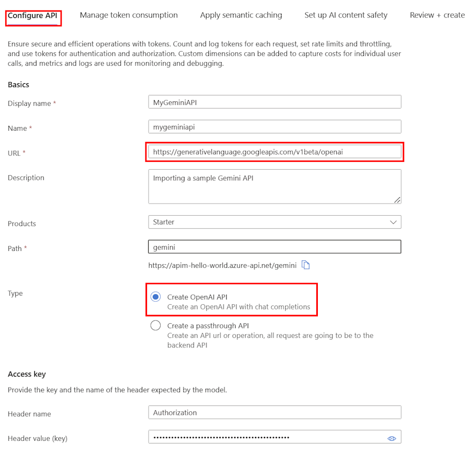The image size is (476, 454).
Task: Switch to Manage token consumption tab
Action: pos(129,15)
